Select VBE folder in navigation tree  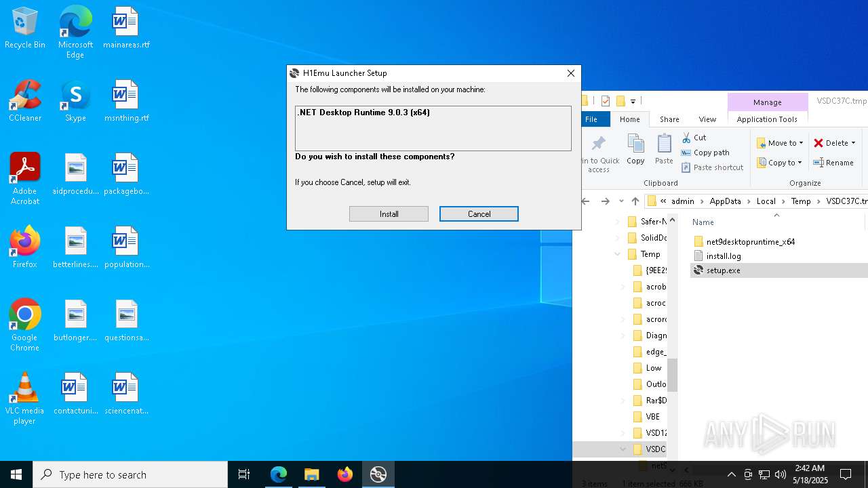click(x=648, y=417)
